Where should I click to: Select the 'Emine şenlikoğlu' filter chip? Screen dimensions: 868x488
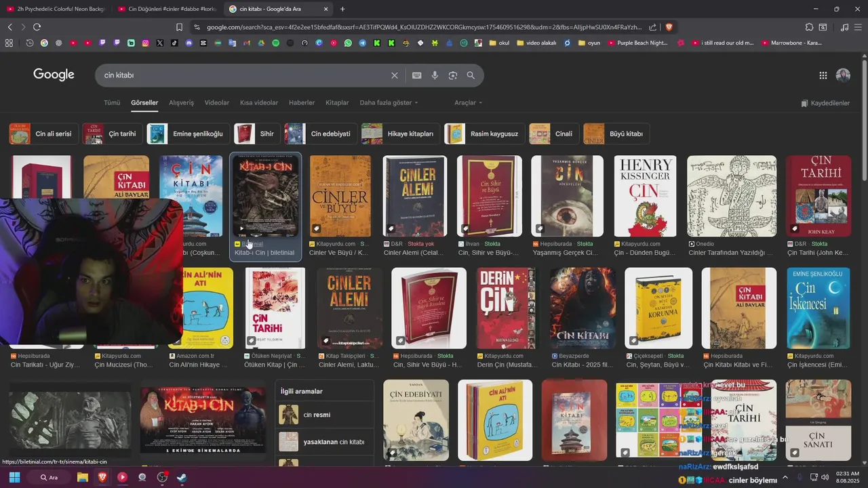click(x=189, y=134)
